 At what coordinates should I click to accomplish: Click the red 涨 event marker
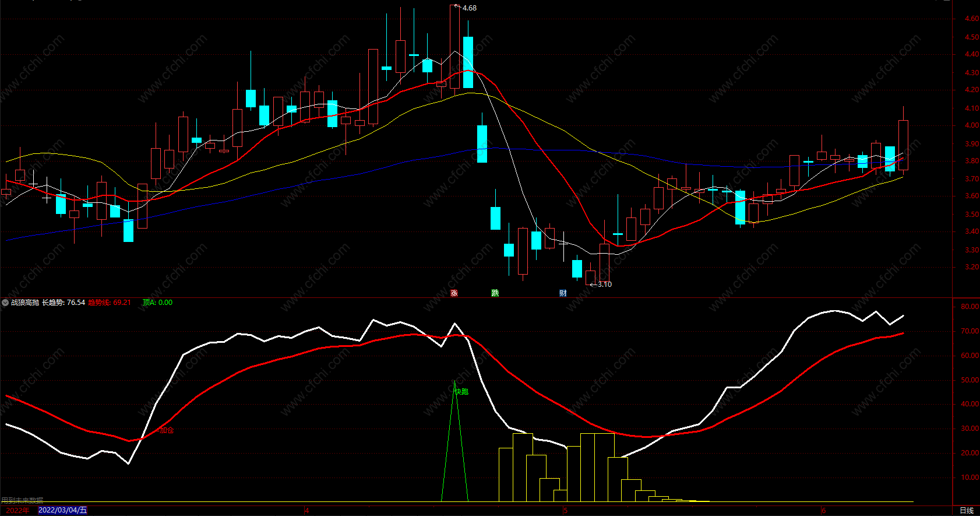click(454, 293)
